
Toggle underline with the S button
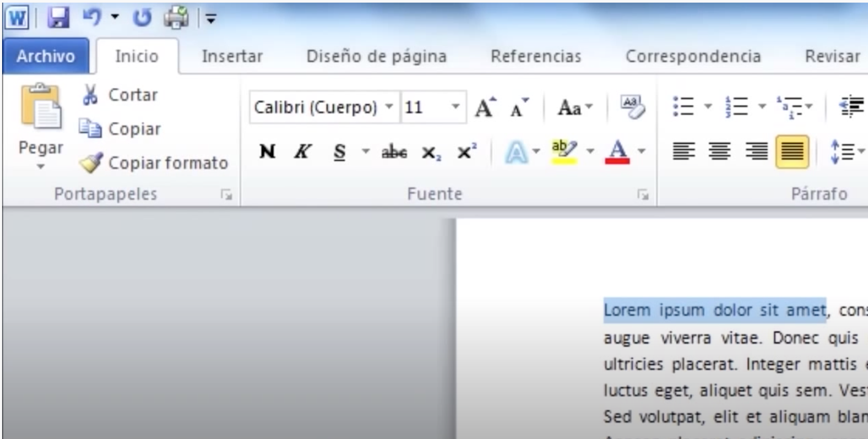[340, 152]
